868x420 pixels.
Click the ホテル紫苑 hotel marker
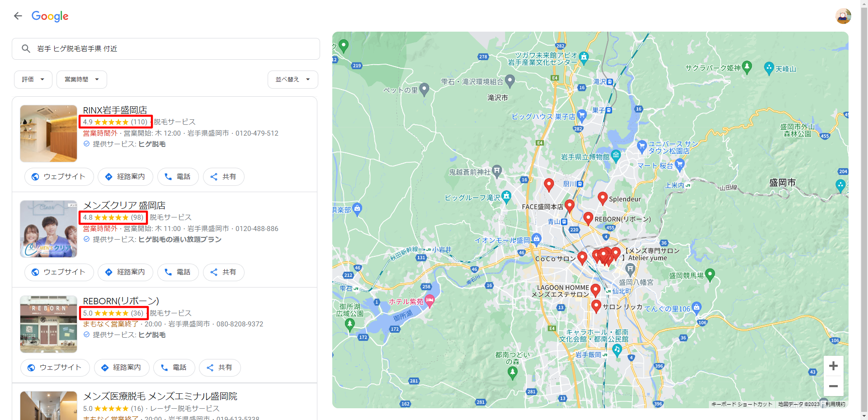click(429, 300)
